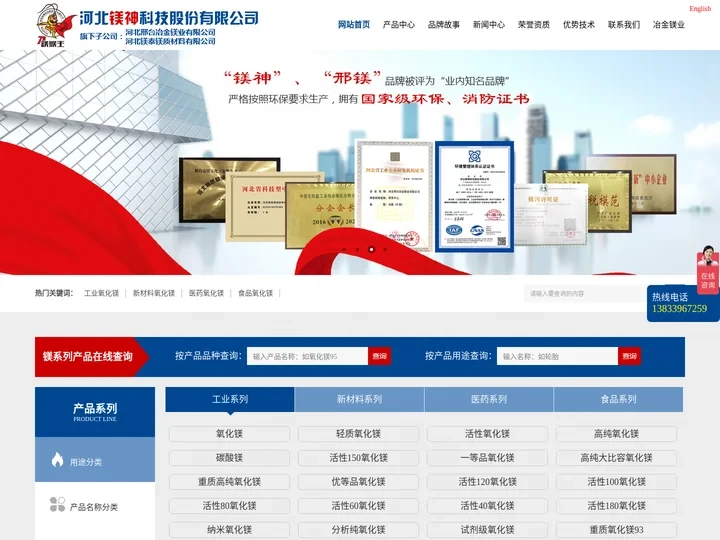Click the 工业氧化镁 hot keyword

pos(101,293)
